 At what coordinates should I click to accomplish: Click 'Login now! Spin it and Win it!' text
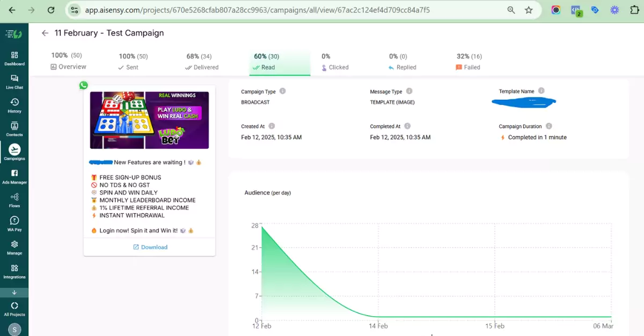pyautogui.click(x=138, y=230)
